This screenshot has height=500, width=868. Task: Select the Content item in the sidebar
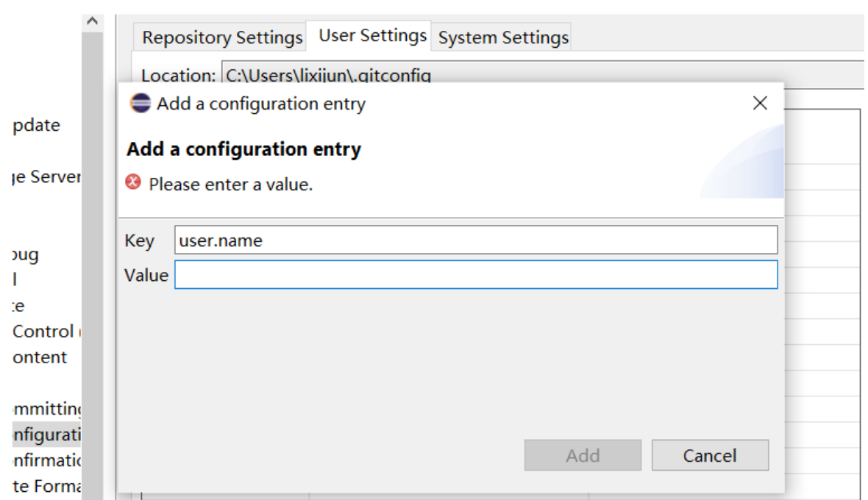40,357
